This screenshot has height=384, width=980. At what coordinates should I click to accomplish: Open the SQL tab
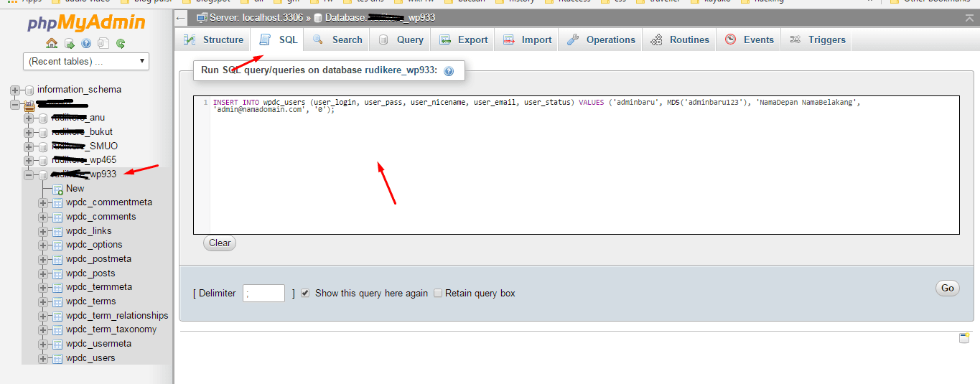point(279,39)
